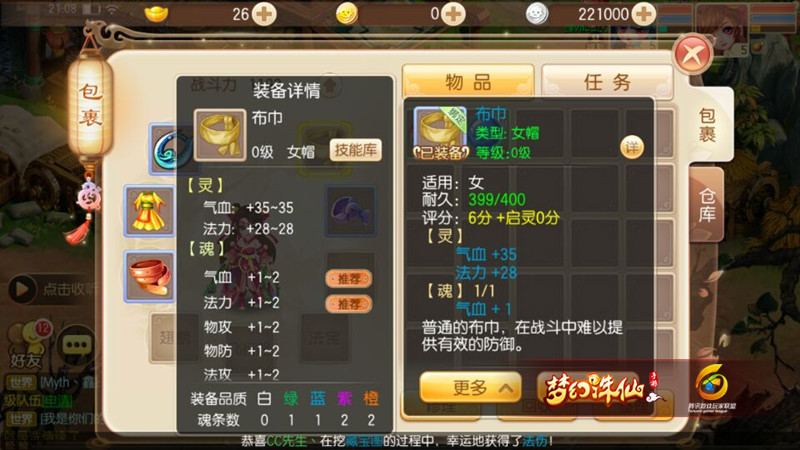Click the 推荐 button beside 气血
Viewport: 800px width, 450px height.
(x=349, y=279)
